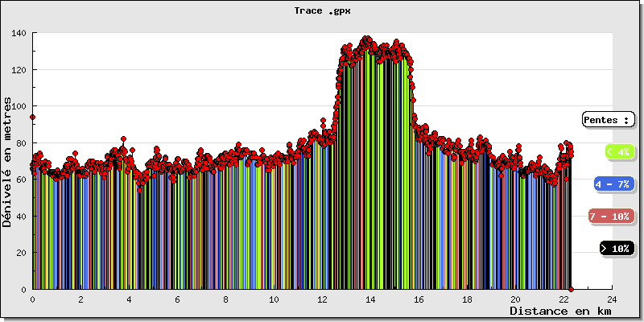The width and height of the screenshot is (644, 322).
Task: Click the 100 tick label on the elevation axis
Action: pyautogui.click(x=19, y=106)
